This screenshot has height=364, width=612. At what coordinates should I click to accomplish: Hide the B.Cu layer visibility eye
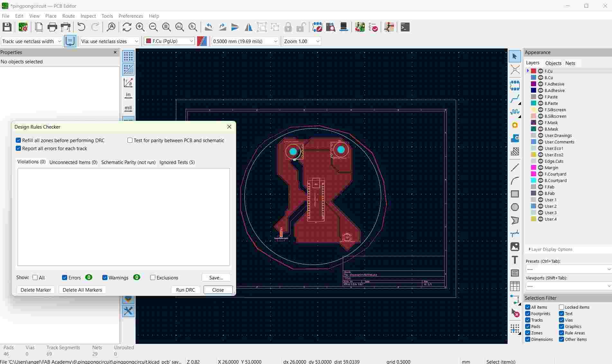coord(541,77)
